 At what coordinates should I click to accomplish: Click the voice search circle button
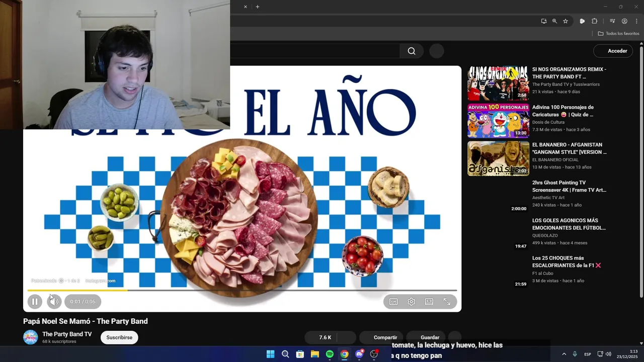pyautogui.click(x=437, y=51)
